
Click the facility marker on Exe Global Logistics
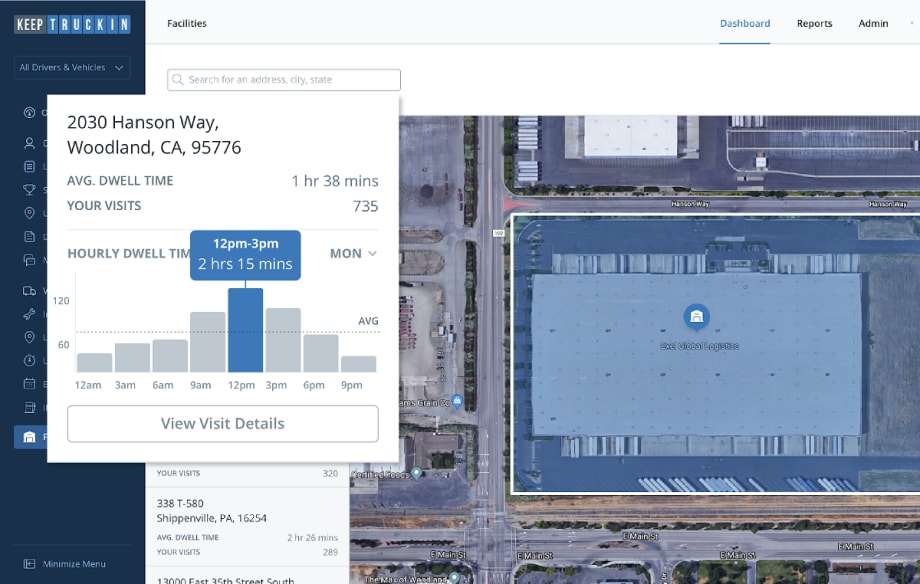tap(697, 317)
